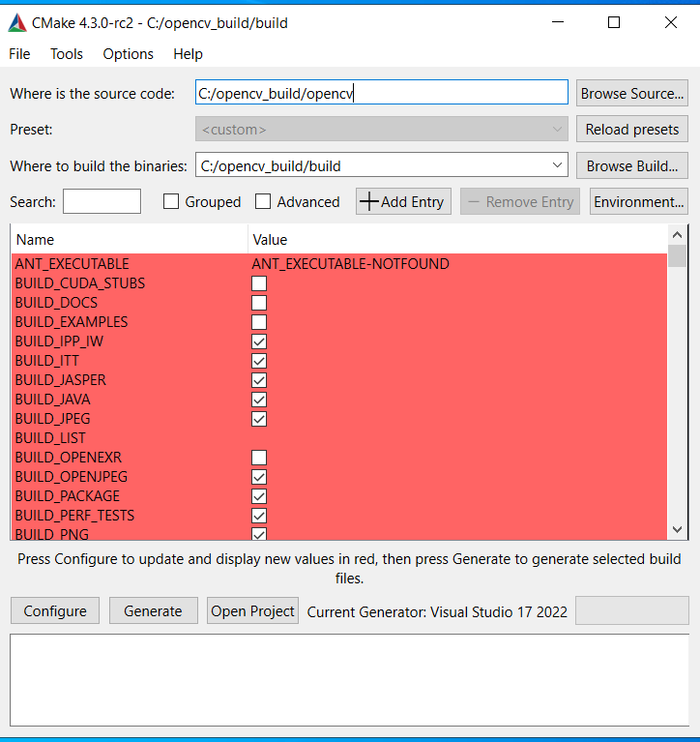Enable the BUILD_CUDA_STUBS checkbox

(x=259, y=283)
